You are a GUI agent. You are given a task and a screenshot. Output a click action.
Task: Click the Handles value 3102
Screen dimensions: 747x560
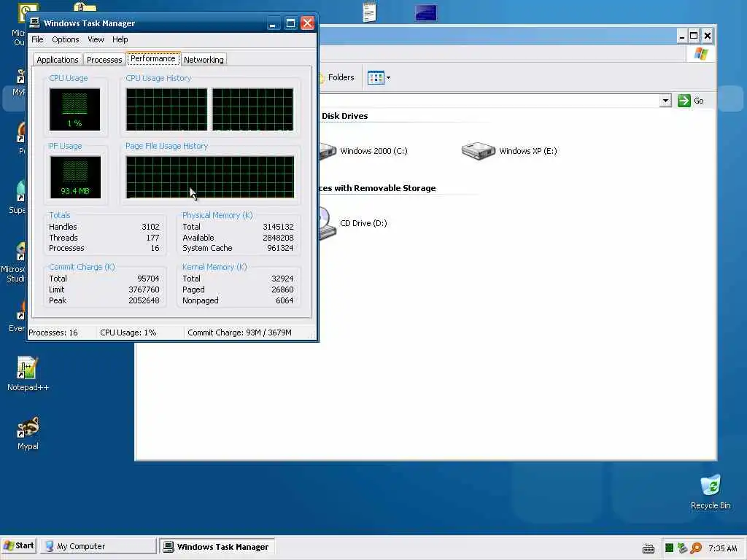point(150,227)
